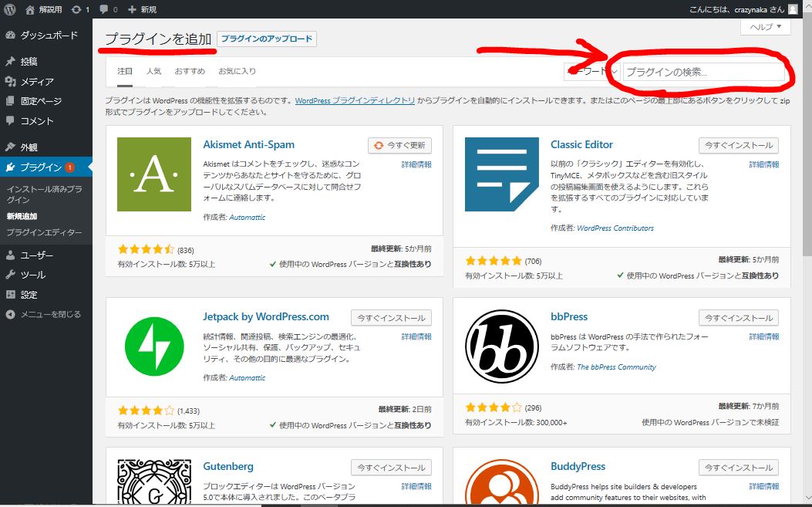Open the WordPress プラグインディレクトリ link
This screenshot has width=812, height=507.
point(355,100)
